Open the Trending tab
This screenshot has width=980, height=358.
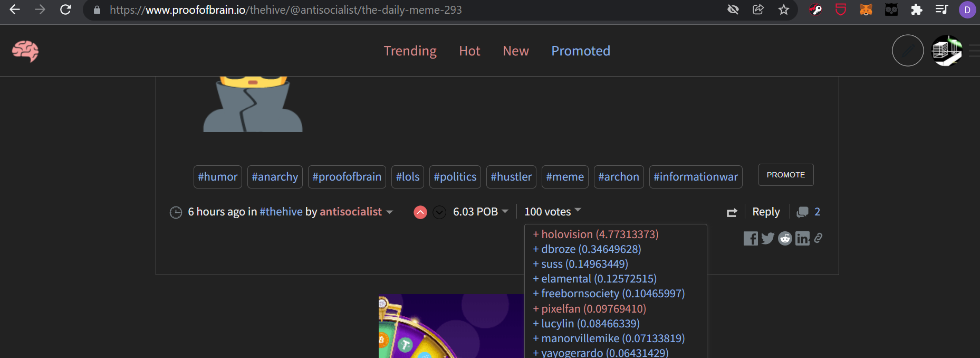click(x=410, y=51)
